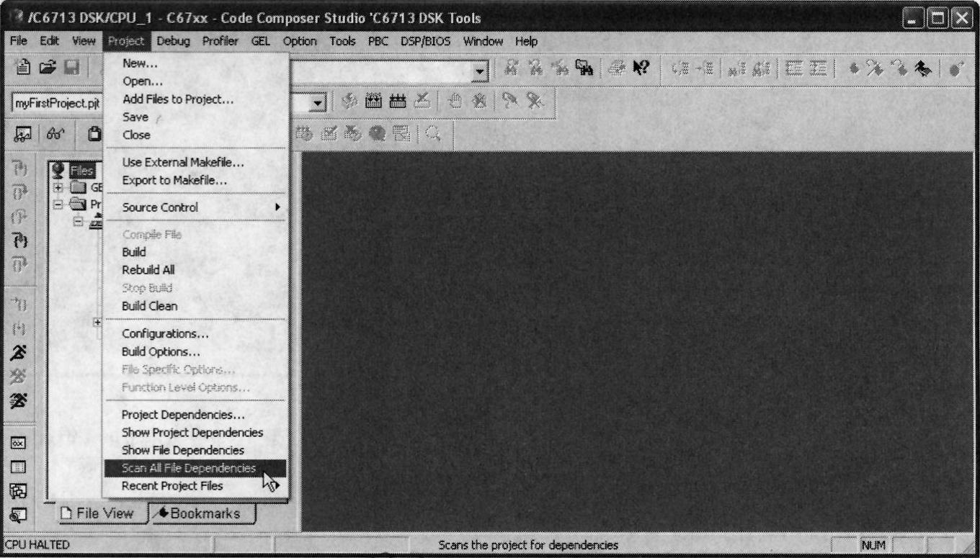The image size is (980, 558).
Task: Open the GEL menu
Action: pos(260,41)
